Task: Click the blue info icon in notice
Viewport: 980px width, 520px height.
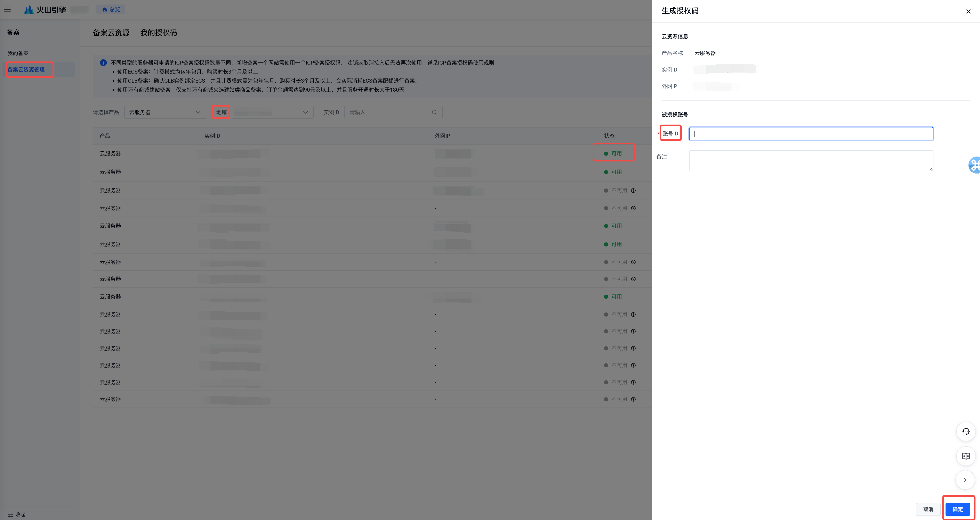Action: click(x=103, y=63)
